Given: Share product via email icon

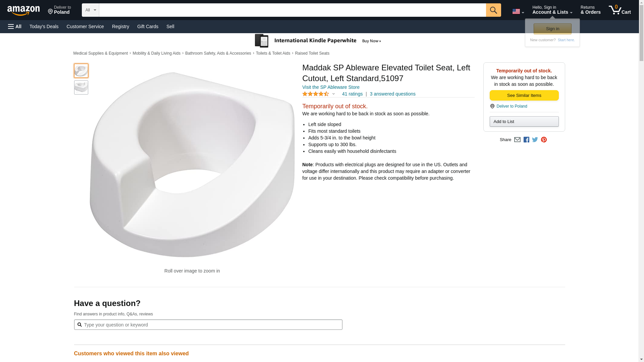Looking at the screenshot, I should (517, 140).
